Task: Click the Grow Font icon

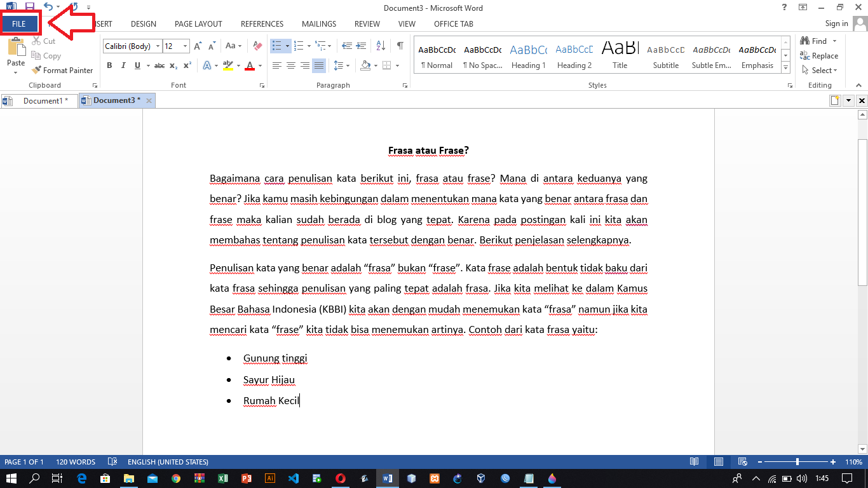Action: (198, 46)
